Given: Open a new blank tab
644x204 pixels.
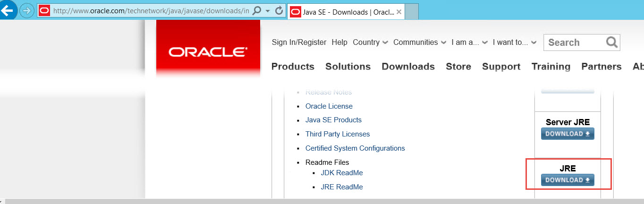Looking at the screenshot, I should tap(412, 11).
